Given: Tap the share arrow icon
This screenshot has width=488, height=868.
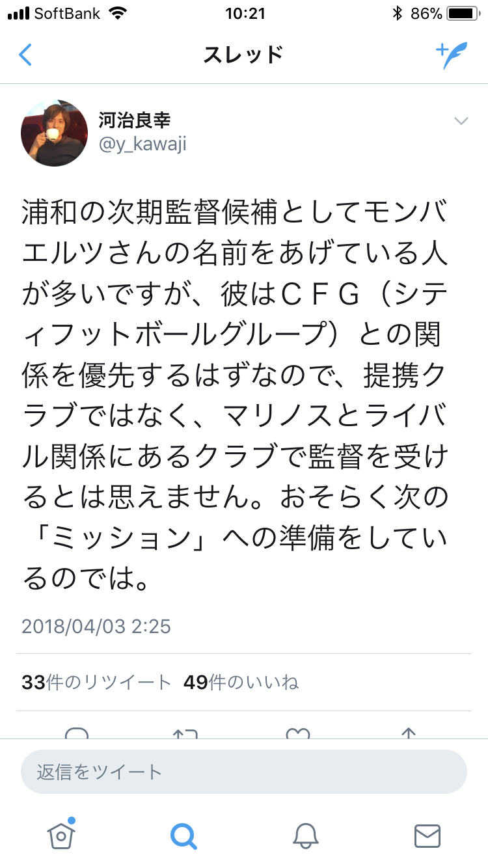Looking at the screenshot, I should point(408,733).
